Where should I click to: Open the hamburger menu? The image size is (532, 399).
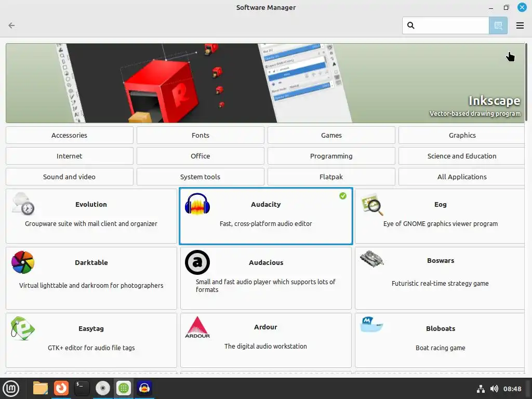(x=520, y=25)
